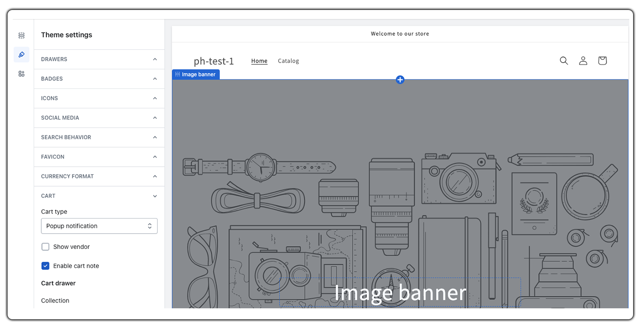Uncheck the Enable cart note checkbox
The height and width of the screenshot is (324, 644).
46,266
